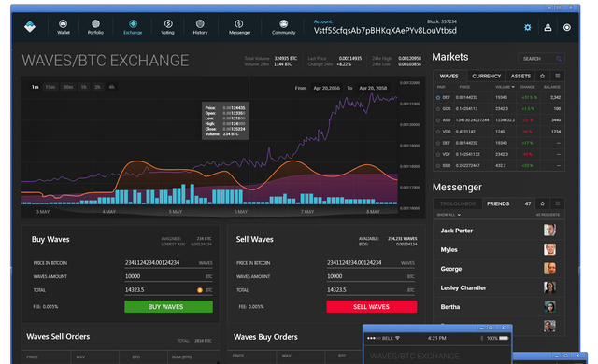Viewport: 598px width, 364px height.
Task: Select the 15m chart interval
Action: 50,87
